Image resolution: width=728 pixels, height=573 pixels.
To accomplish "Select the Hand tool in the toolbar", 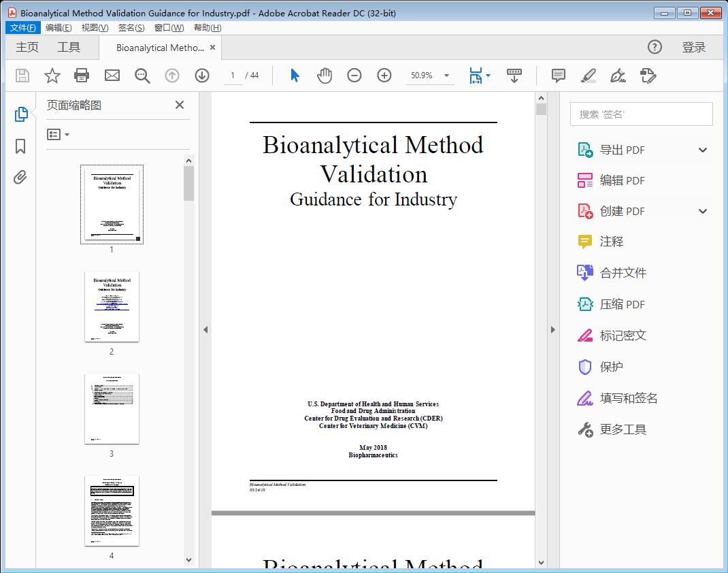I will click(x=325, y=76).
